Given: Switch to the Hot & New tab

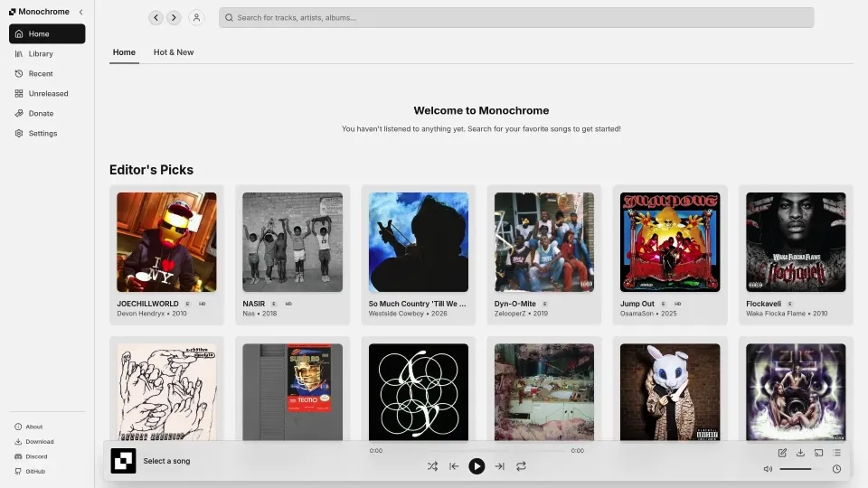Looking at the screenshot, I should (174, 52).
